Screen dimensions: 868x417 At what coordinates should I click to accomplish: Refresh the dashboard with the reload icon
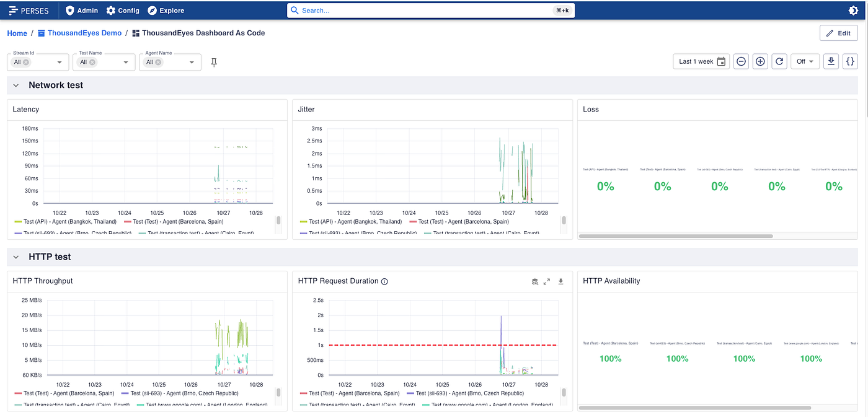[x=780, y=61]
